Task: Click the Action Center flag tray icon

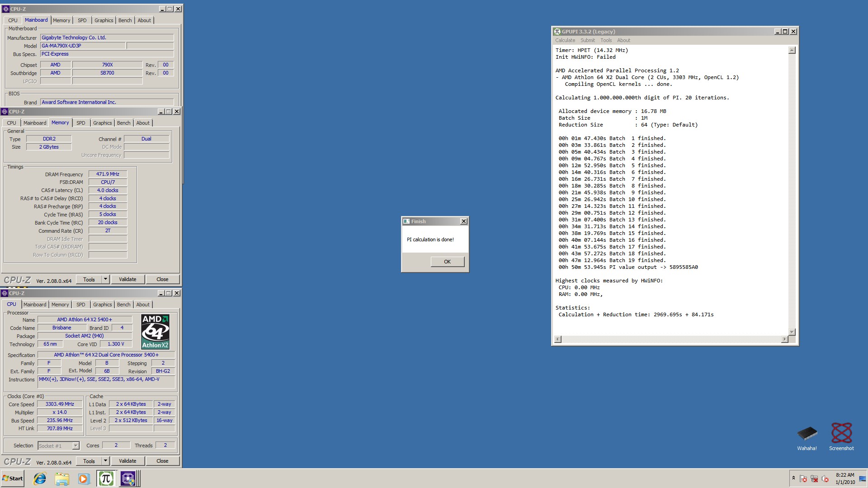Action: click(x=803, y=479)
